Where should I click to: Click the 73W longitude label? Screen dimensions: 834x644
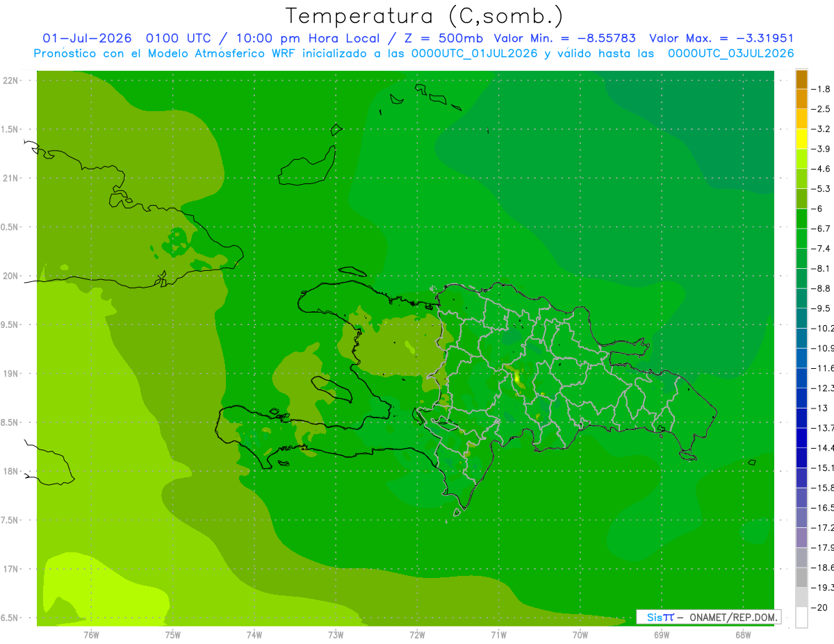(x=336, y=634)
